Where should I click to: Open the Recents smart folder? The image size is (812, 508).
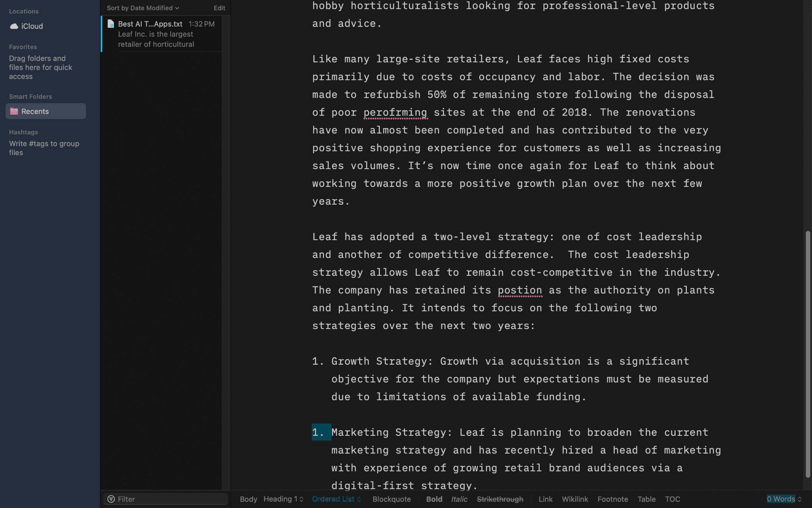[x=35, y=111]
